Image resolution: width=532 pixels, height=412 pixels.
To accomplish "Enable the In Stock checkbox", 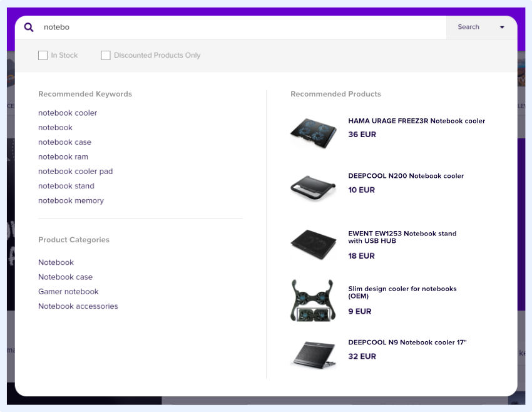I will tap(43, 55).
